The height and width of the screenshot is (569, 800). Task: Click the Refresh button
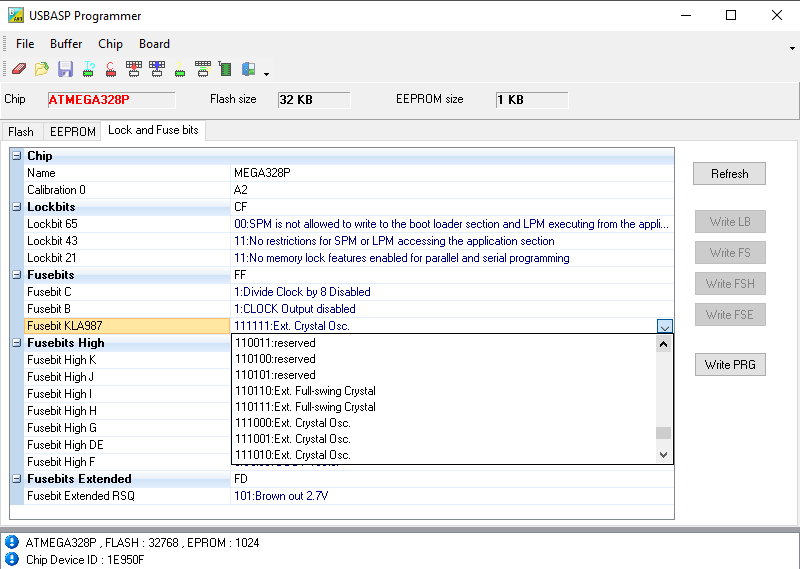pos(729,174)
